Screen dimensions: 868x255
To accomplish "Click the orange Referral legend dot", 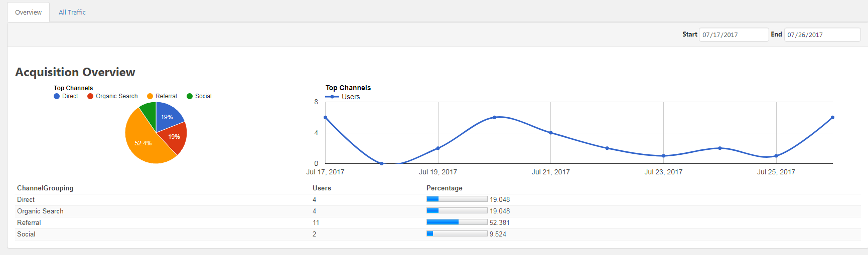I will [150, 96].
